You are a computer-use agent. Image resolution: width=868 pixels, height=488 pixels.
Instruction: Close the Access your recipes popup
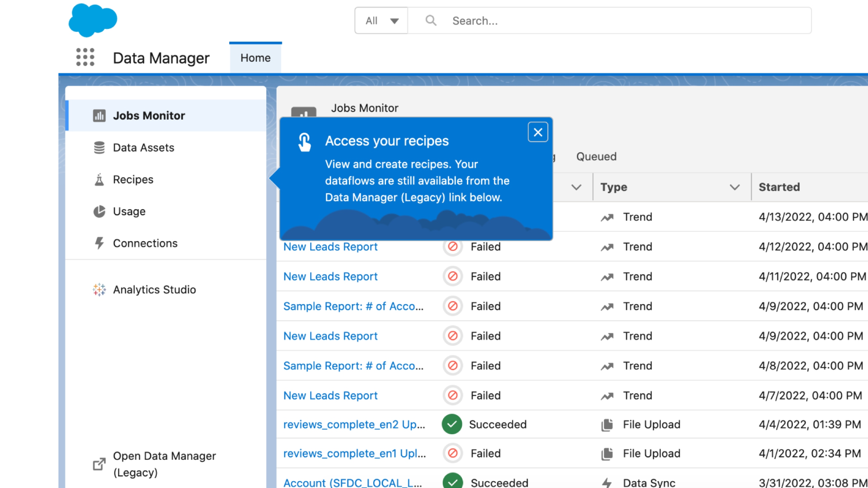point(538,132)
